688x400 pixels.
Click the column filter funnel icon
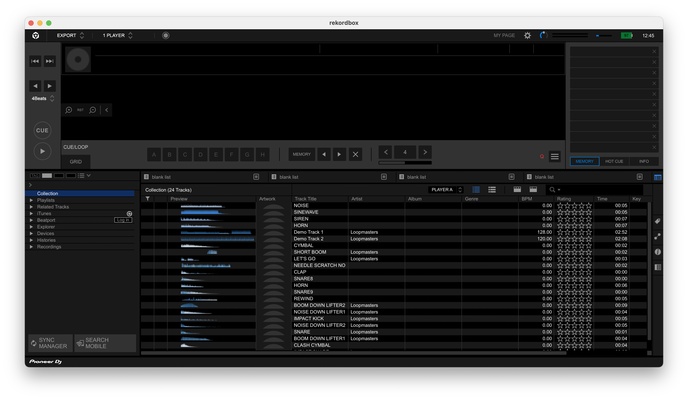pyautogui.click(x=147, y=199)
